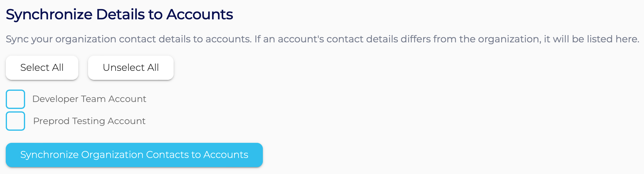
Task: Select every listed account with Select All
Action: 42,67
